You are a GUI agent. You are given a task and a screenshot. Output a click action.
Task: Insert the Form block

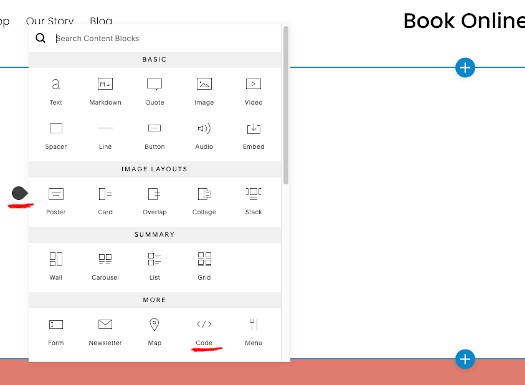(56, 332)
